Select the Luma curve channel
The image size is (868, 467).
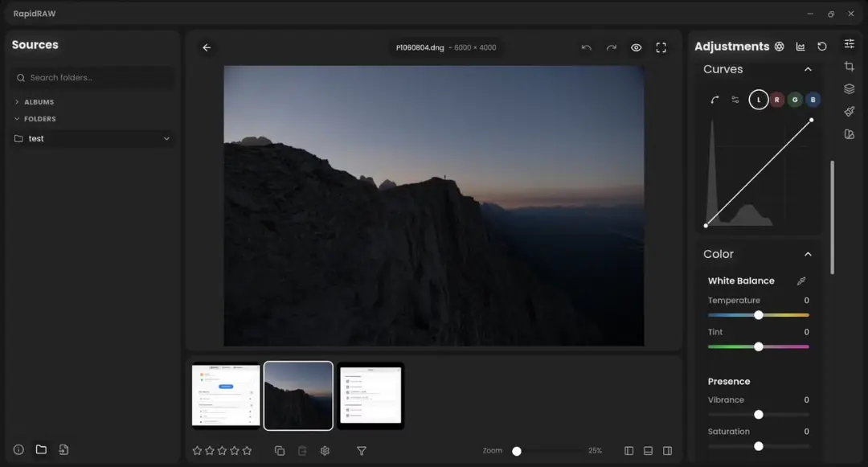pyautogui.click(x=759, y=100)
